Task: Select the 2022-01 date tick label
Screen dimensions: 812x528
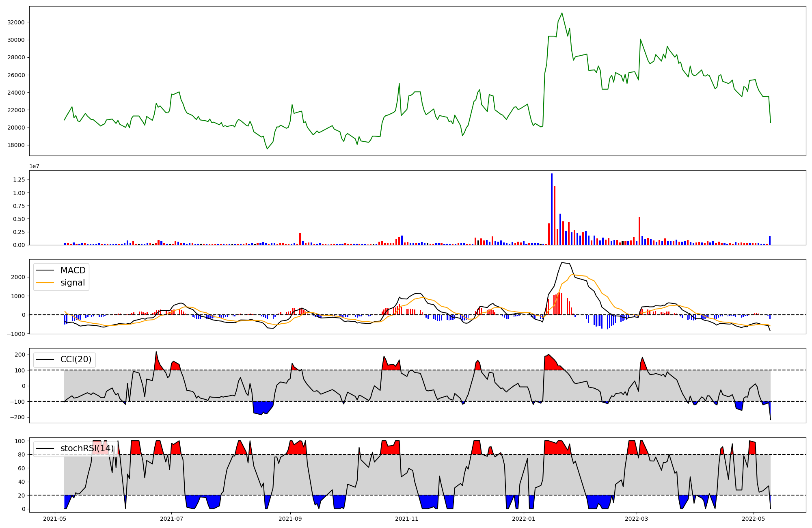Action: 524,519
